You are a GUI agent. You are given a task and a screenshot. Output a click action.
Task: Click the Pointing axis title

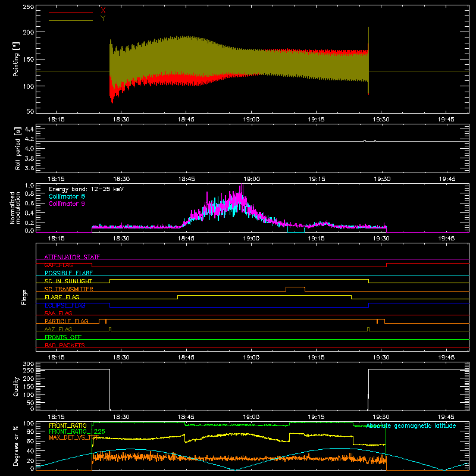[16, 59]
